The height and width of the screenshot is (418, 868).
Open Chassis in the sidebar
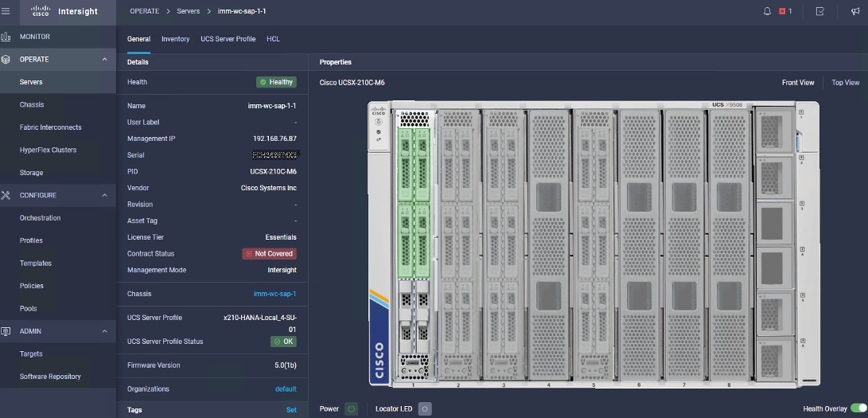(32, 104)
